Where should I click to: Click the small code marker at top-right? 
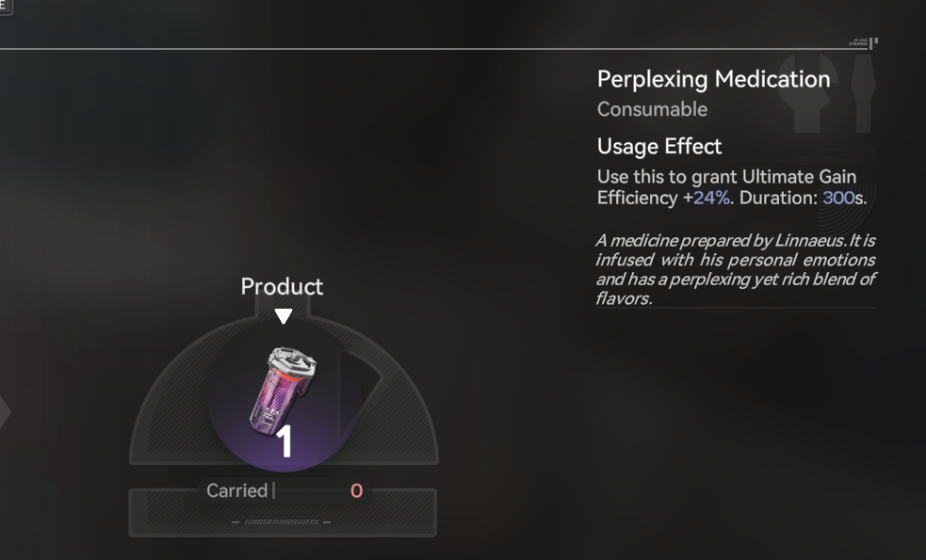tap(864, 42)
